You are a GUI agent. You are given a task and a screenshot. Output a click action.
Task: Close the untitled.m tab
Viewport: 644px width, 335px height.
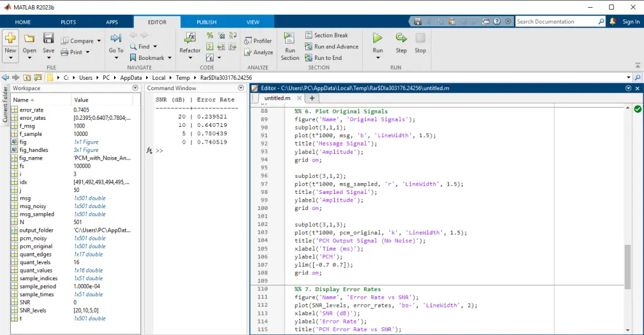(x=299, y=98)
